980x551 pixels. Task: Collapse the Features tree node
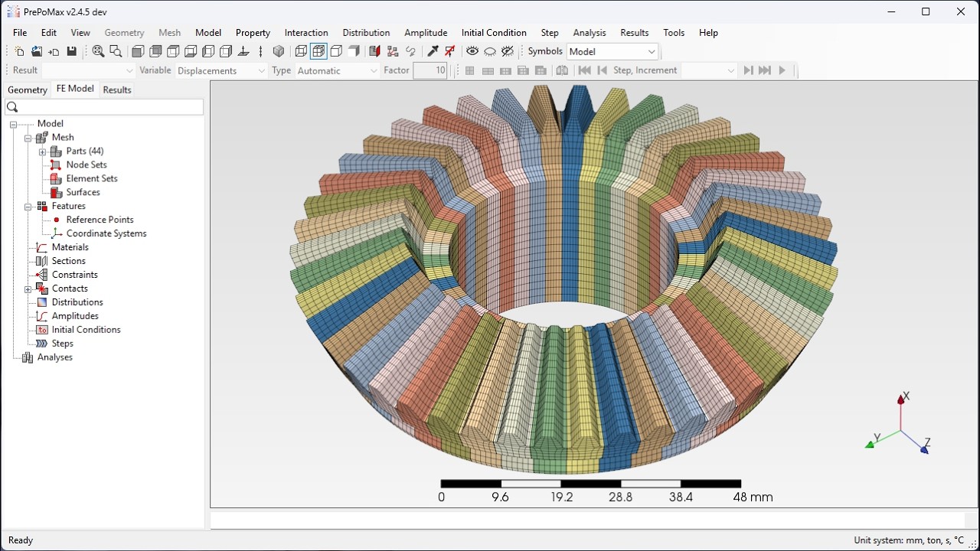pos(28,207)
